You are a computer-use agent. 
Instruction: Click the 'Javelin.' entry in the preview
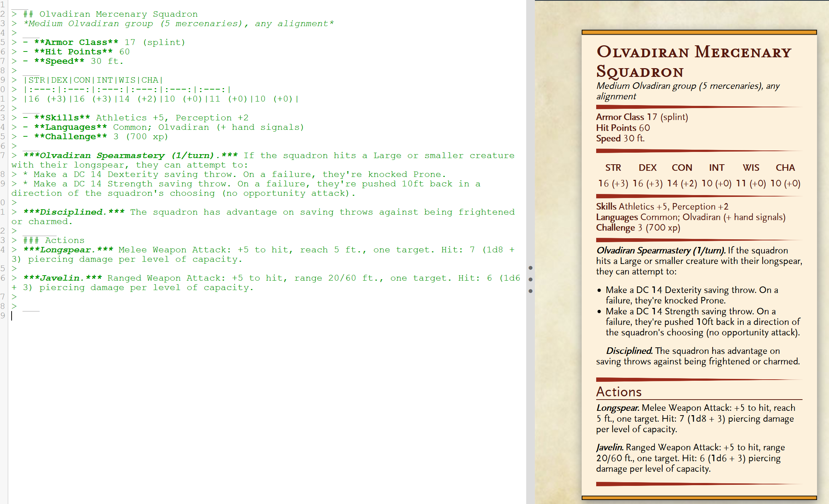tap(610, 447)
